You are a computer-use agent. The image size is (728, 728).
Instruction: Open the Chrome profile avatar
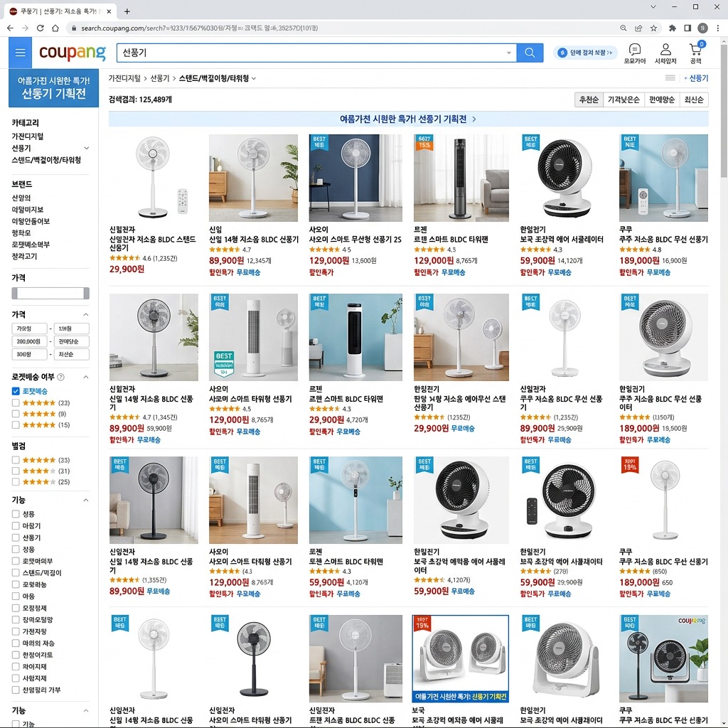[703, 28]
